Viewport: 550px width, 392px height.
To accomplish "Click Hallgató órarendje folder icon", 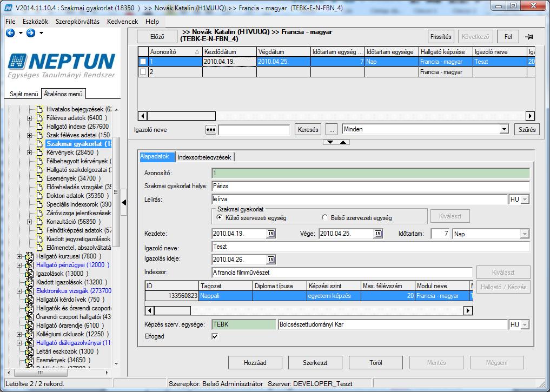I will pyautogui.click(x=29, y=325).
